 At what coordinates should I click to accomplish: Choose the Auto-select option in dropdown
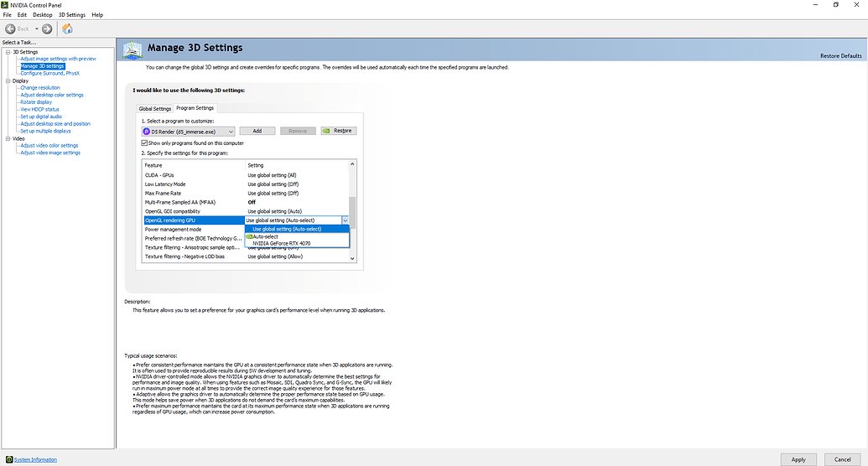point(297,236)
